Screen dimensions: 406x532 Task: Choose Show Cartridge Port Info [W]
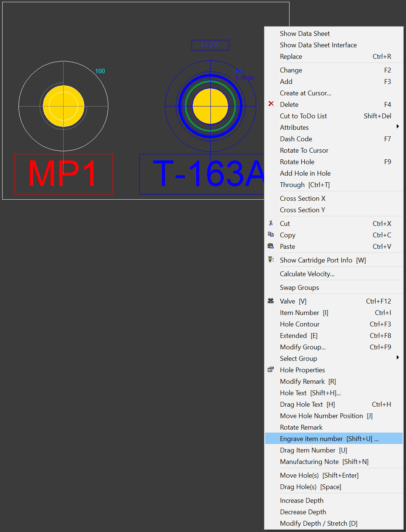(x=334, y=260)
